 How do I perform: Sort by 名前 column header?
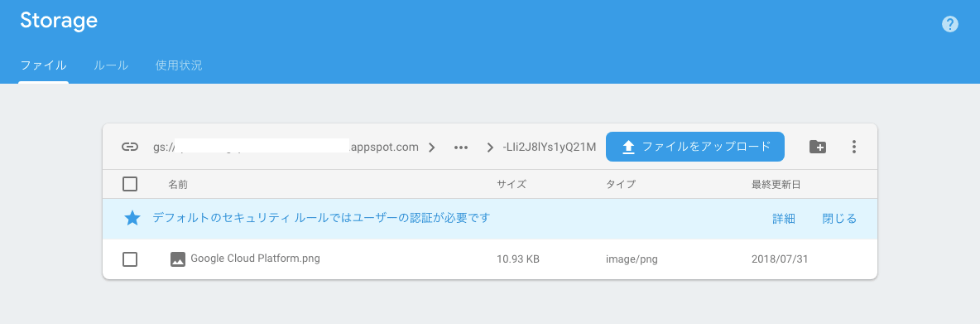pos(177,185)
